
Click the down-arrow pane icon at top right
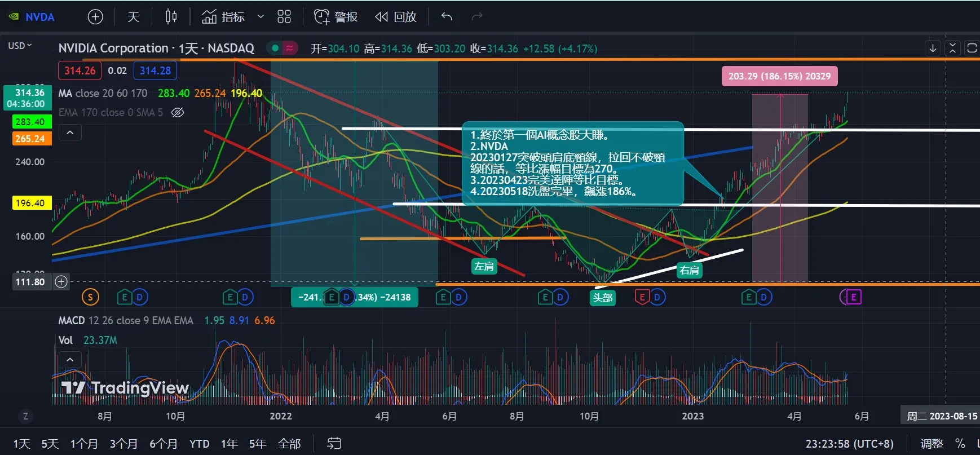click(x=933, y=48)
